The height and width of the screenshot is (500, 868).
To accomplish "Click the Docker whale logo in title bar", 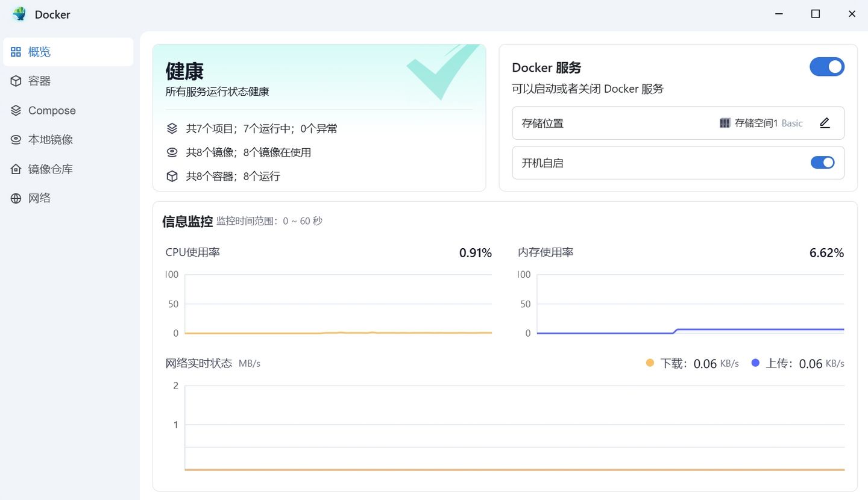I will click(19, 14).
